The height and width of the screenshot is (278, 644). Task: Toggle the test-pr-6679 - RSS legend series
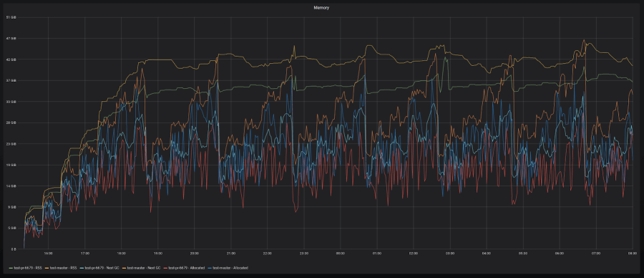pyautogui.click(x=28, y=268)
